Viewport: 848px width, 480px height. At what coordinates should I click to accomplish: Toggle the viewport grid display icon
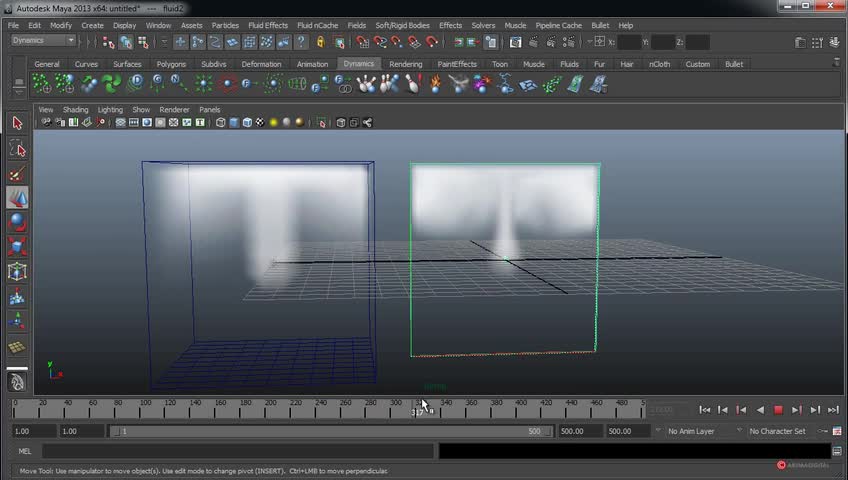coord(120,123)
